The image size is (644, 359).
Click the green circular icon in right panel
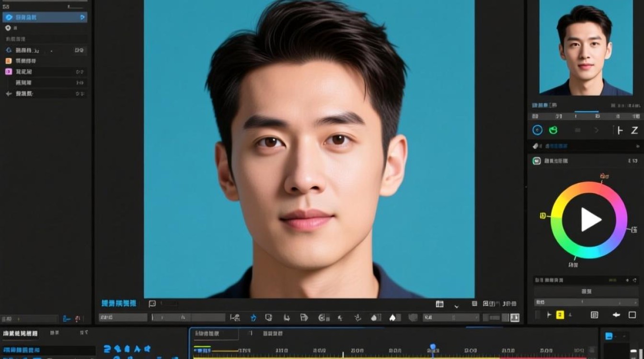point(553,130)
